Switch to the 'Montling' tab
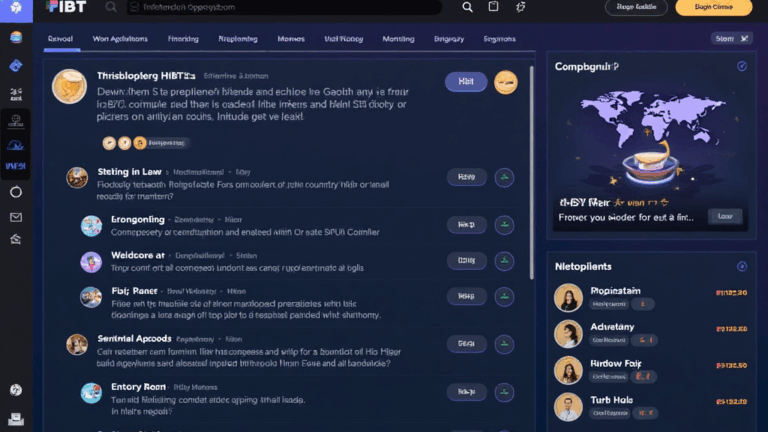The image size is (768, 432). click(398, 39)
